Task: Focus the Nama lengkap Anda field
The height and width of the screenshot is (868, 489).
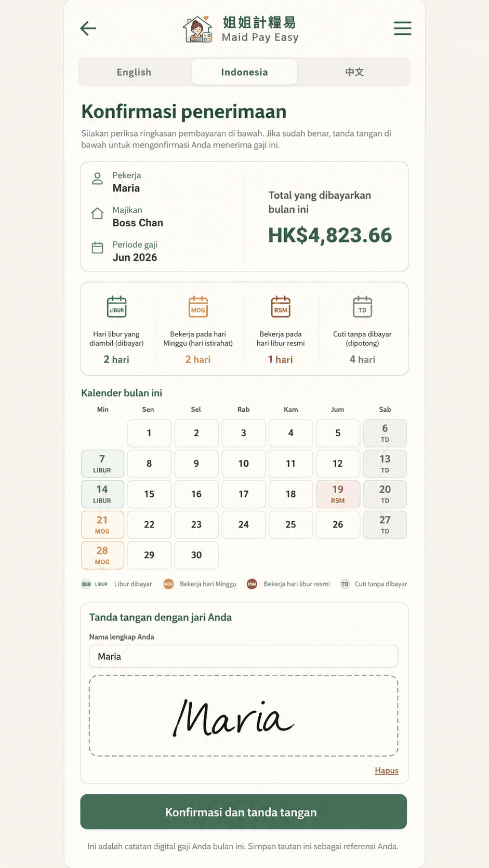Action: (x=244, y=656)
